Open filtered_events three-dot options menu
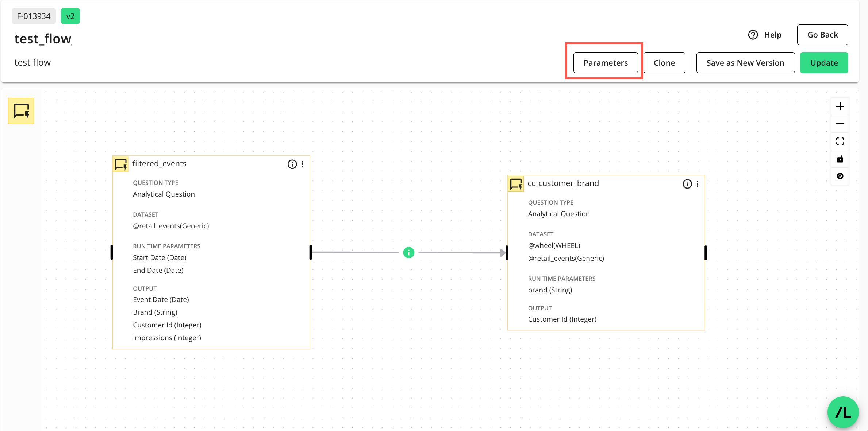 [302, 164]
